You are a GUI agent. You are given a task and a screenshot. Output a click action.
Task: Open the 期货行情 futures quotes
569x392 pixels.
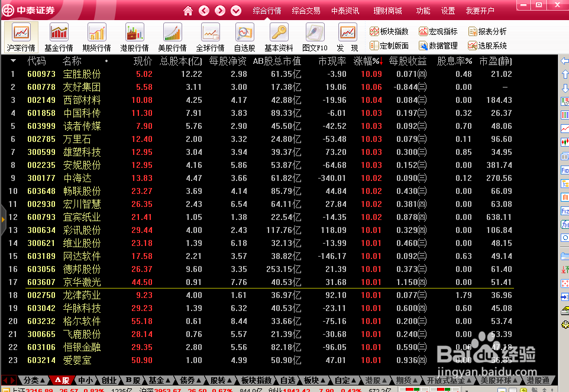point(96,37)
